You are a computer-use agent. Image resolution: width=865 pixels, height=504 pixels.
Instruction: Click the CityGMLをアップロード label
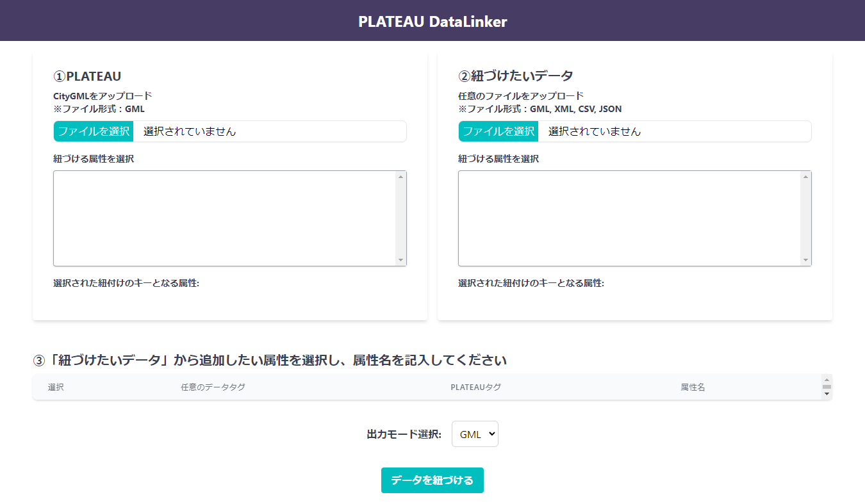(x=103, y=96)
